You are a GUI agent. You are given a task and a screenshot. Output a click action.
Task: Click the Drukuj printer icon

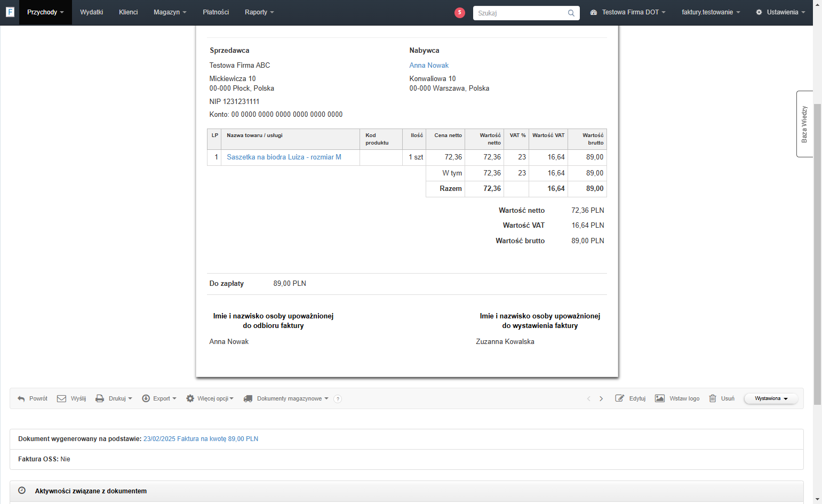(100, 398)
